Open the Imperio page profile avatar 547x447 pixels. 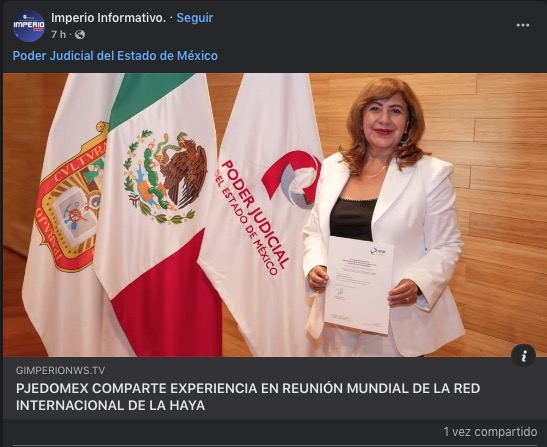click(x=29, y=25)
